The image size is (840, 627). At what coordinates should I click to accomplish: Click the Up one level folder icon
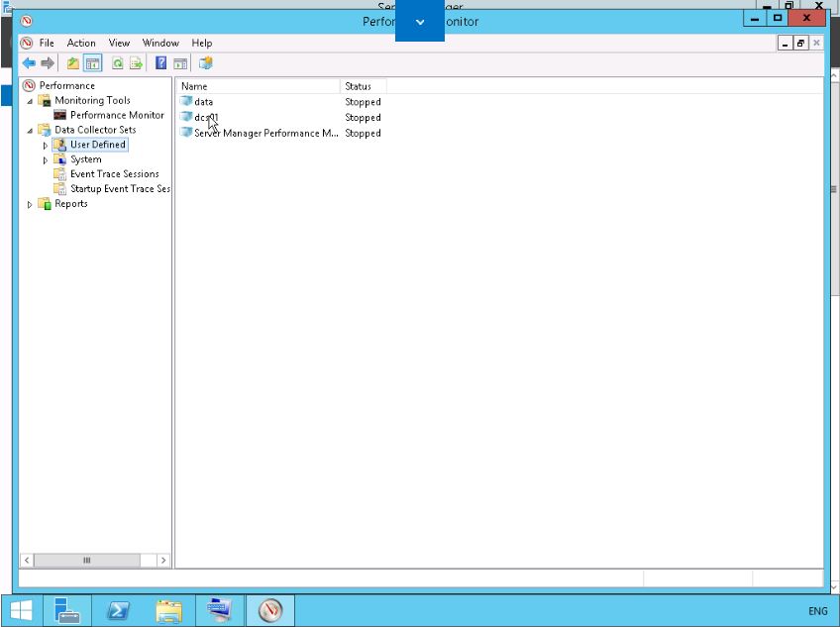click(x=73, y=63)
